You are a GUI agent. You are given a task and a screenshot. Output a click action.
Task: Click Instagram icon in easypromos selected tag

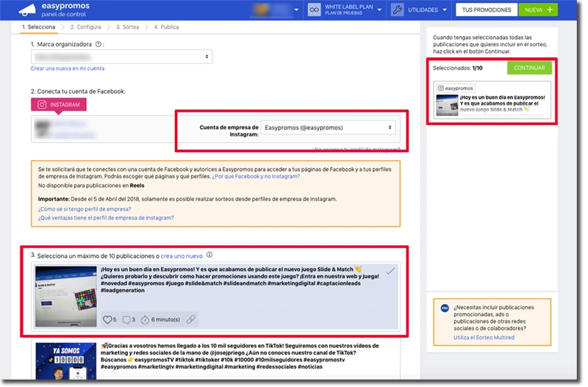click(x=441, y=88)
